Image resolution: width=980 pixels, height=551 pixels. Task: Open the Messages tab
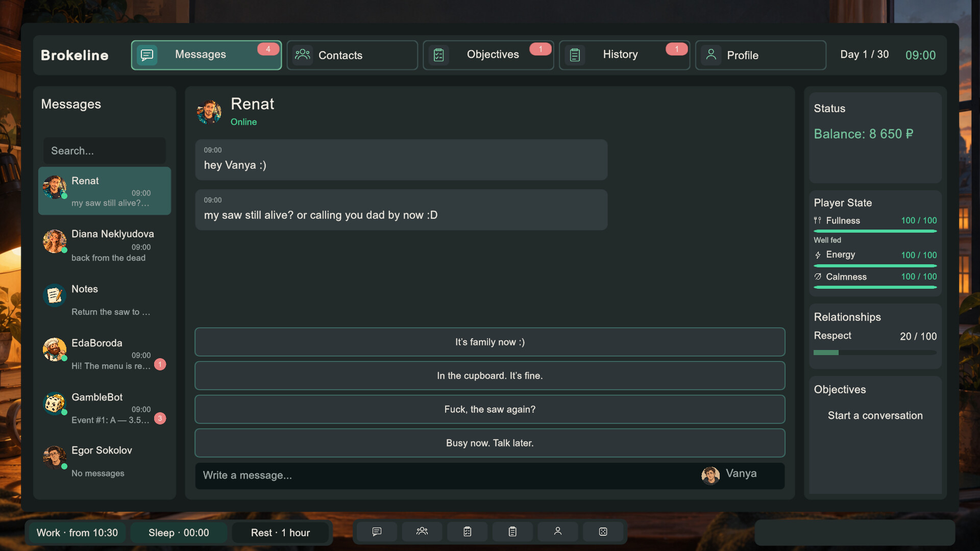tap(206, 55)
